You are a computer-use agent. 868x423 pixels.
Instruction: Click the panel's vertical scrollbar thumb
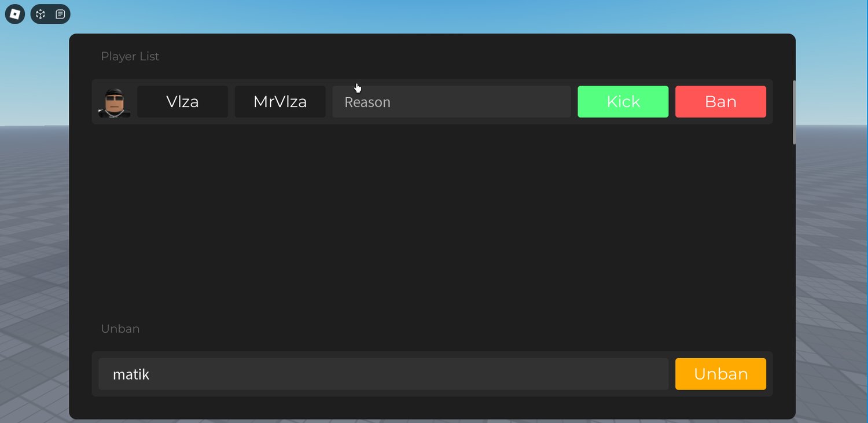[x=794, y=112]
